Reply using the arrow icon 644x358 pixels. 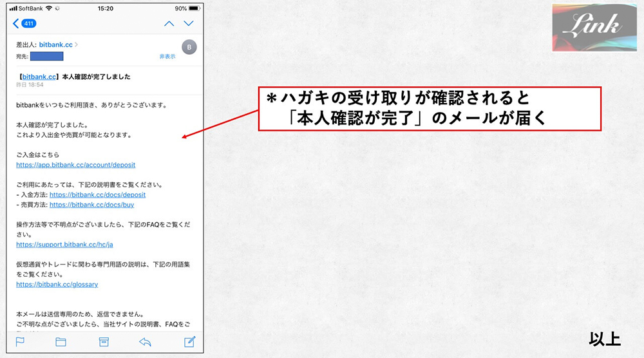145,341
